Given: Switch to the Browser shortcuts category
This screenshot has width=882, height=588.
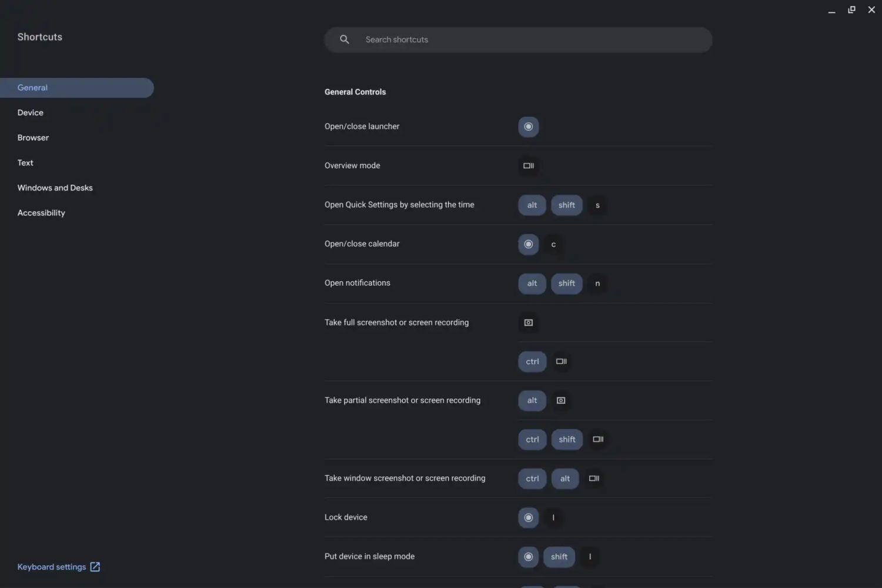Looking at the screenshot, I should point(33,138).
